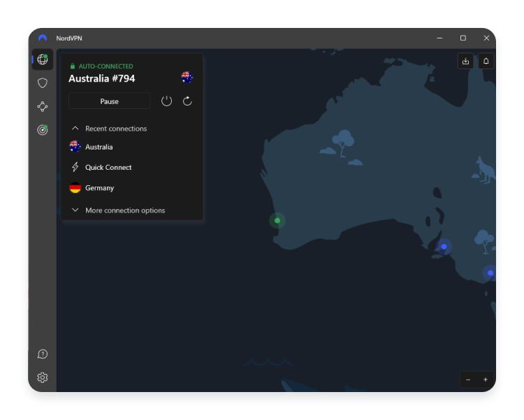This screenshot has width=524, height=420.
Task: Open the notifications bell icon
Action: point(486,61)
